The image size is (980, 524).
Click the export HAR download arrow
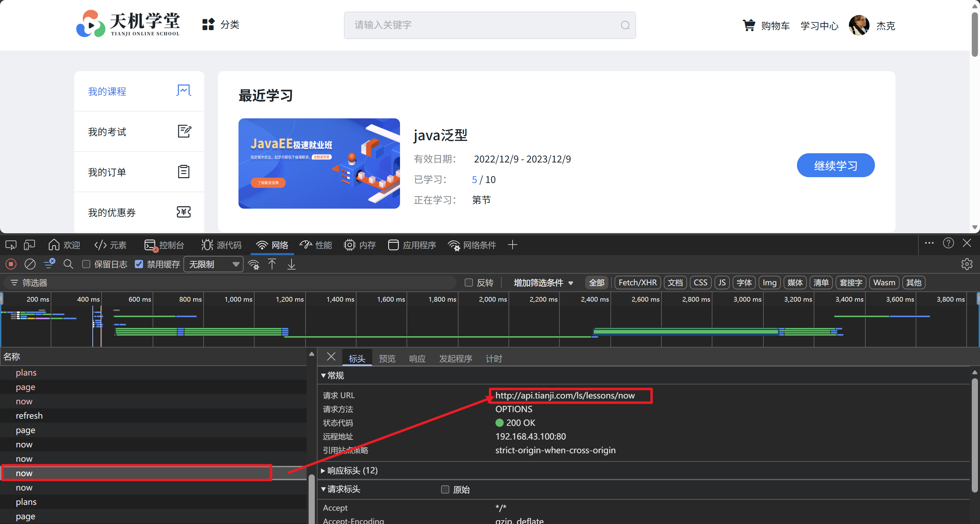tap(292, 264)
